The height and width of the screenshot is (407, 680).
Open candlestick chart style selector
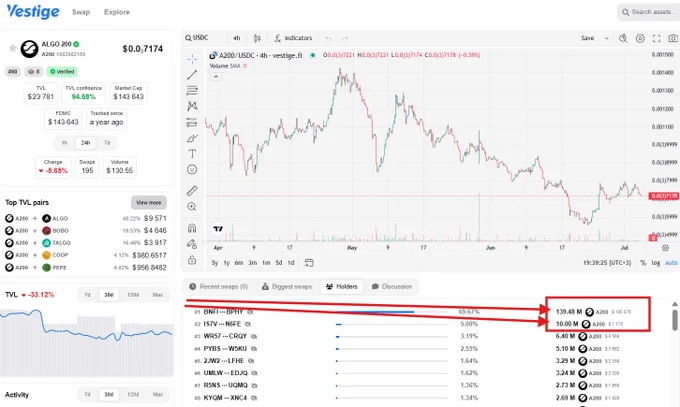[x=257, y=38]
